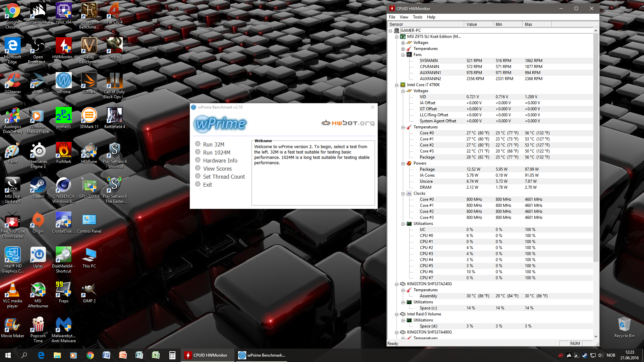Open the File menu in HWMonitor

point(392,17)
